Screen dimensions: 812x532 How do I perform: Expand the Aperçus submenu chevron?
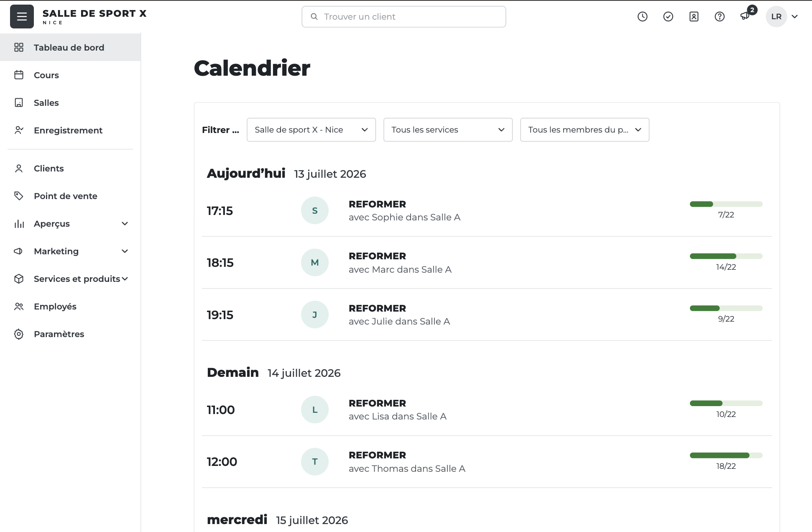coord(125,223)
